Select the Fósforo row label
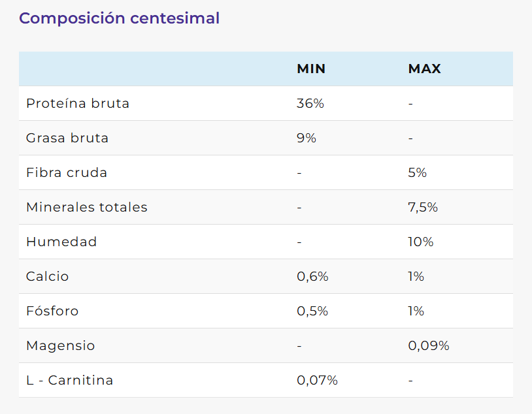The image size is (532, 414). (52, 311)
